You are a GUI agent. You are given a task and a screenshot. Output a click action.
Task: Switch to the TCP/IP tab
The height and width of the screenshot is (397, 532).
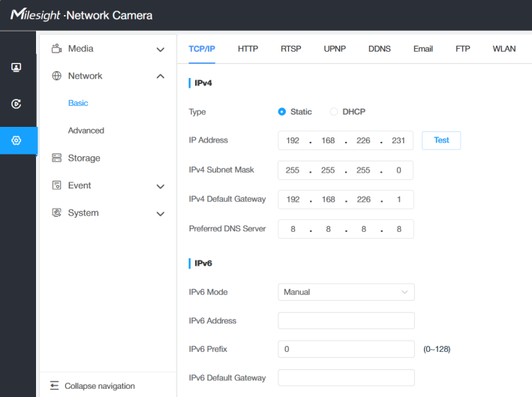click(x=202, y=49)
